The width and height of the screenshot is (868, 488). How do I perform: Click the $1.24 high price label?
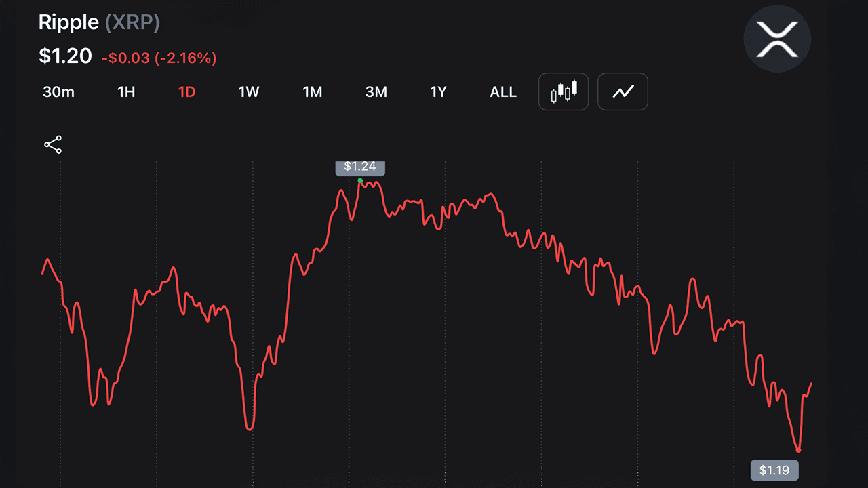click(360, 167)
